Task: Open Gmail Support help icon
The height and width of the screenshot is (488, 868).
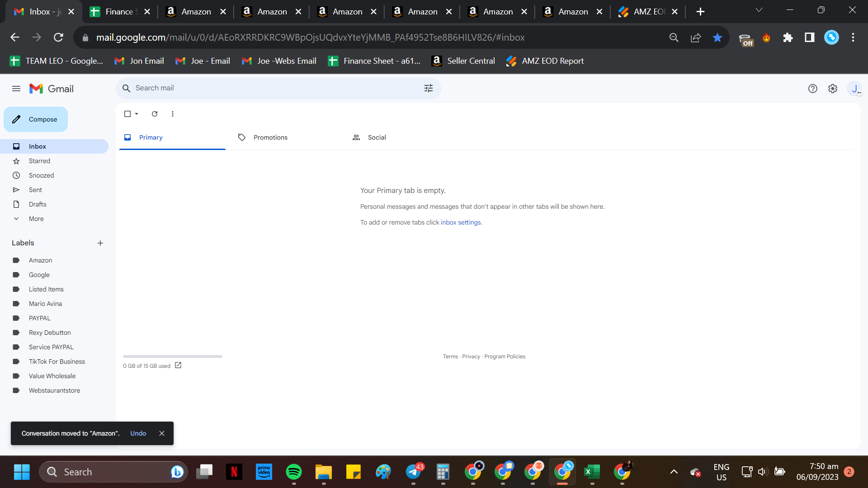Action: coord(813,89)
